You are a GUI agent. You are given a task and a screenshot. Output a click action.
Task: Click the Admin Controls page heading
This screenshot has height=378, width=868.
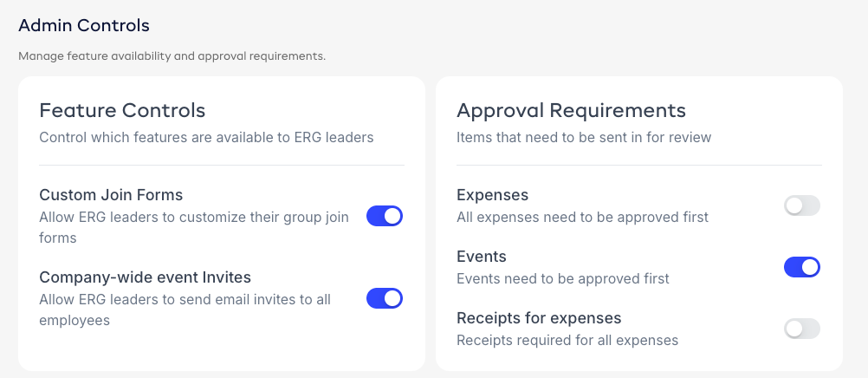click(84, 26)
